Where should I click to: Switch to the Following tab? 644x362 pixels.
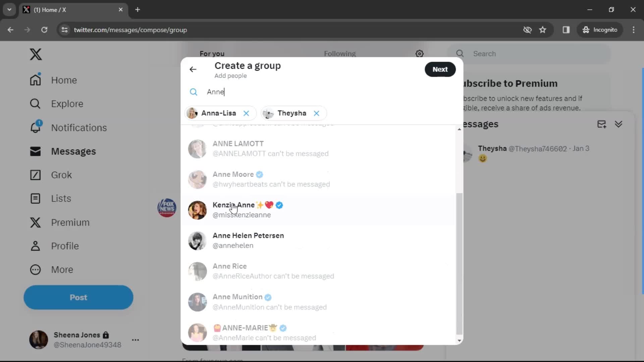point(340,54)
